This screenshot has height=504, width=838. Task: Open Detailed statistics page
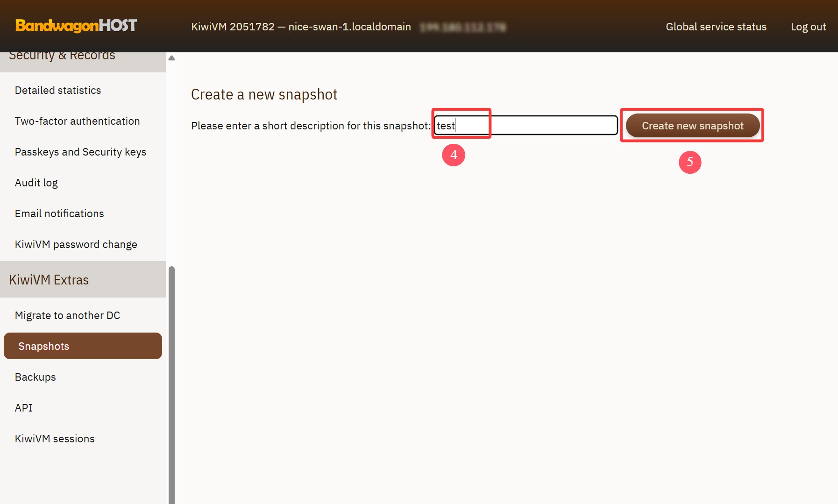point(58,90)
